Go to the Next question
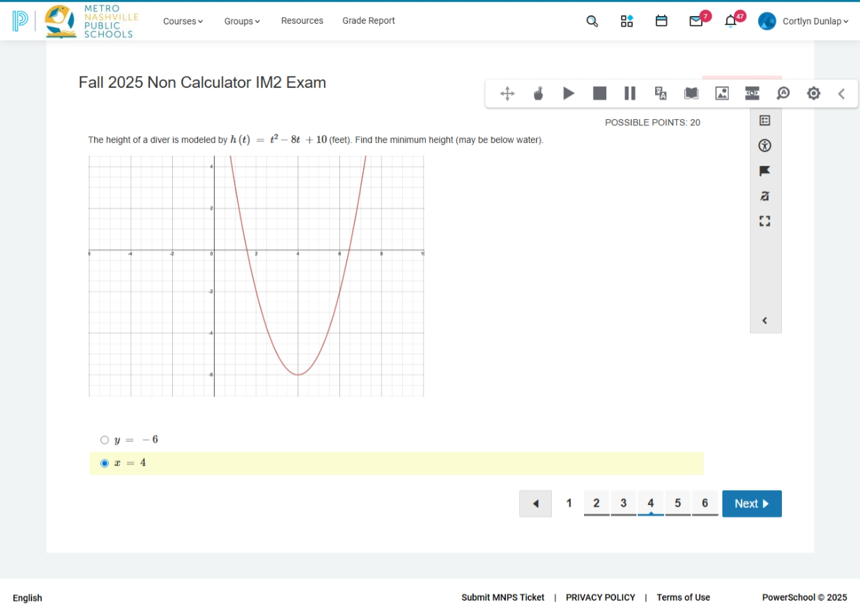This screenshot has width=860, height=616. click(752, 504)
